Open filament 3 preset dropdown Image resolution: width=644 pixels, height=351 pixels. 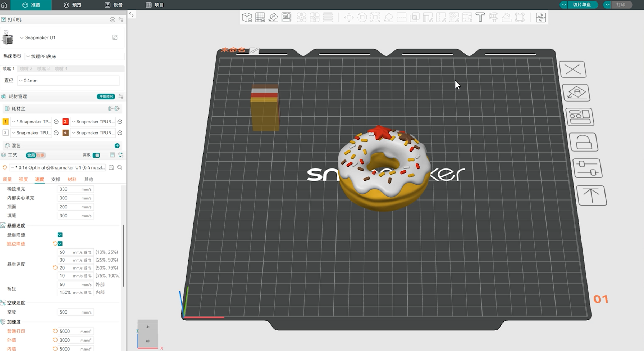coord(31,133)
